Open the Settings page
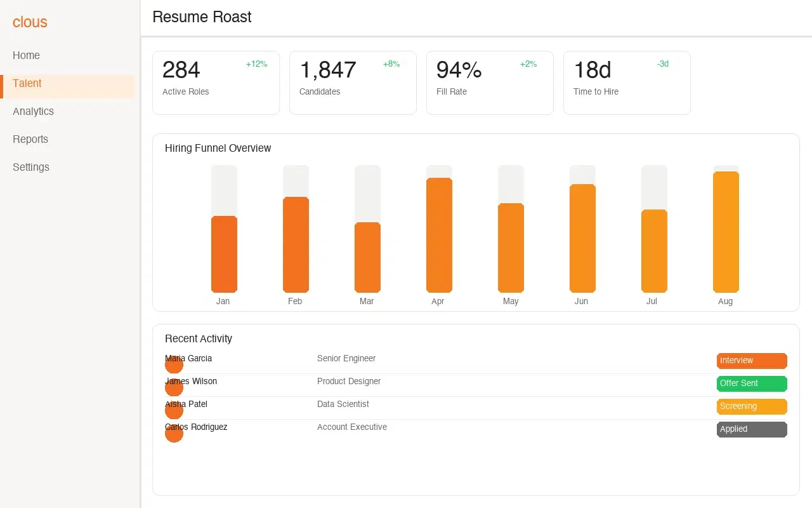This screenshot has height=508, width=812. point(31,167)
